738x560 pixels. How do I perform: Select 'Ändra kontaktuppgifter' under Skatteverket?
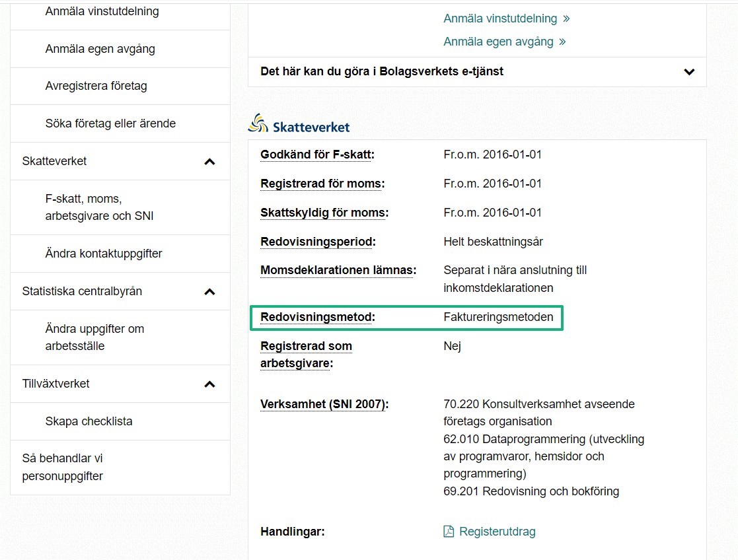104,253
